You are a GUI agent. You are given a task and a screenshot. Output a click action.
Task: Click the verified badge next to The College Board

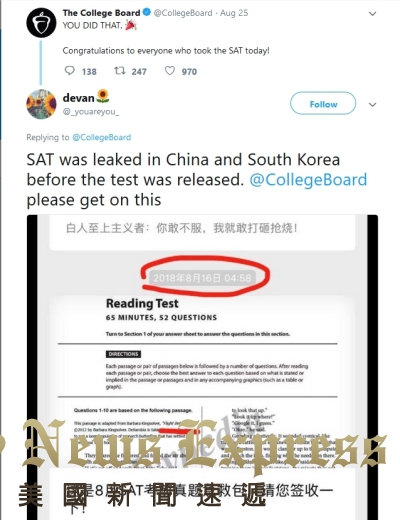(146, 13)
